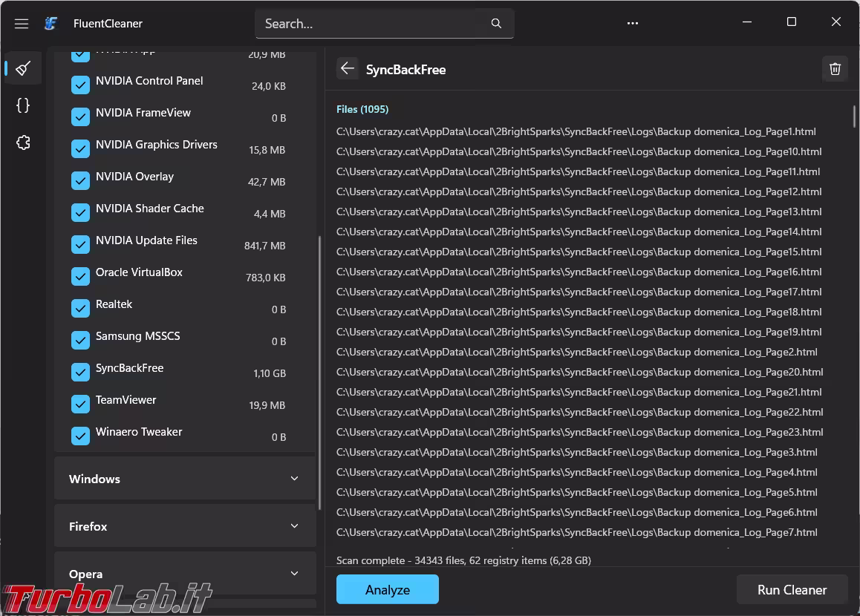Screen dimensions: 860x616
Task: Select the Oracle VirtualBox label
Action: [139, 272]
